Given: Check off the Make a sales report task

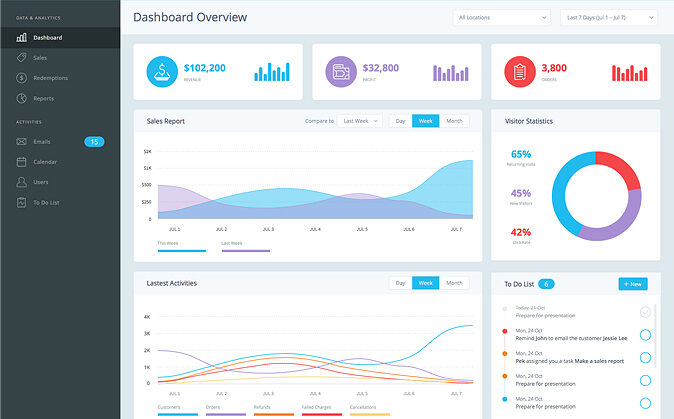Looking at the screenshot, I should pyautogui.click(x=645, y=357).
